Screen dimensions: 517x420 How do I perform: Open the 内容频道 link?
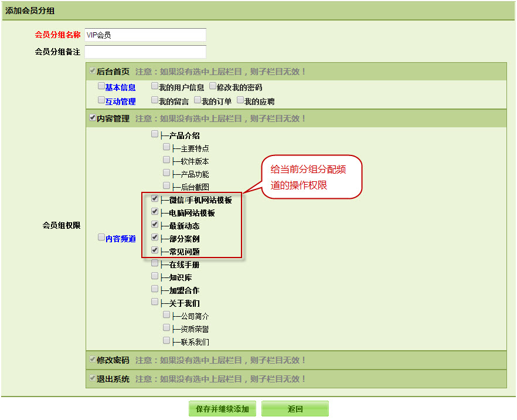click(120, 239)
